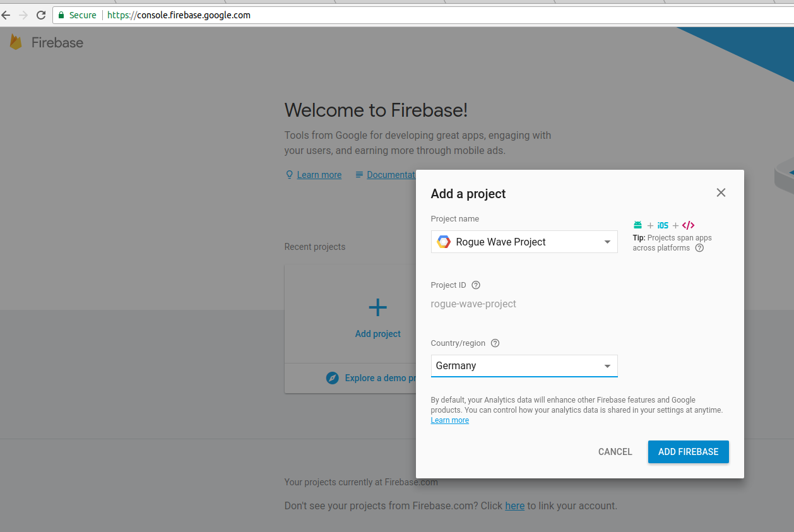Viewport: 794px width, 532px height.
Task: Expand the Country/region dropdown arrow
Action: point(607,366)
